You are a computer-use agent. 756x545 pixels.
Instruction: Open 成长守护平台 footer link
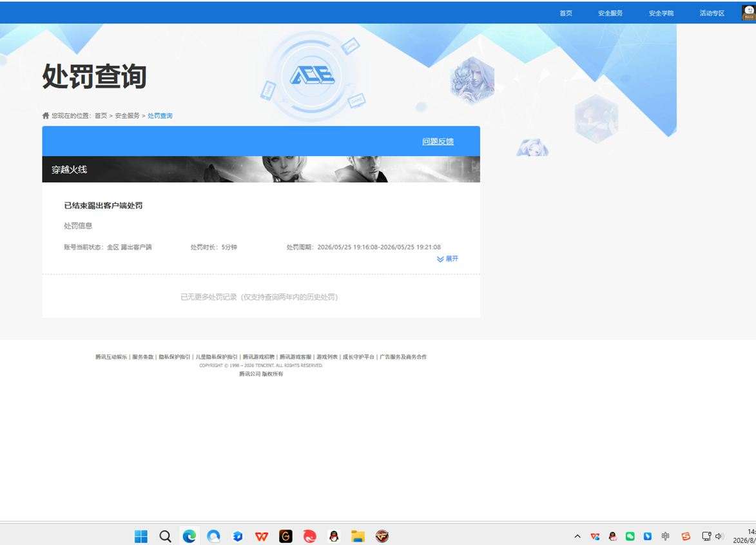[x=358, y=357]
